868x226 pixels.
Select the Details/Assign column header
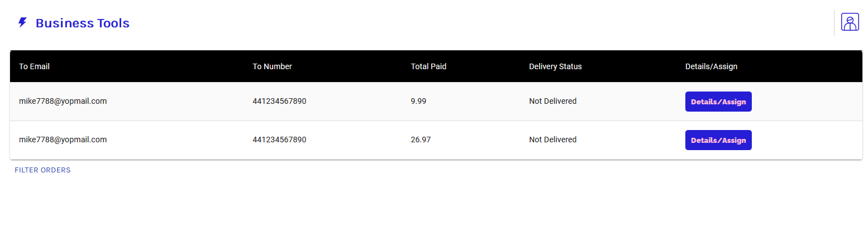(x=711, y=66)
